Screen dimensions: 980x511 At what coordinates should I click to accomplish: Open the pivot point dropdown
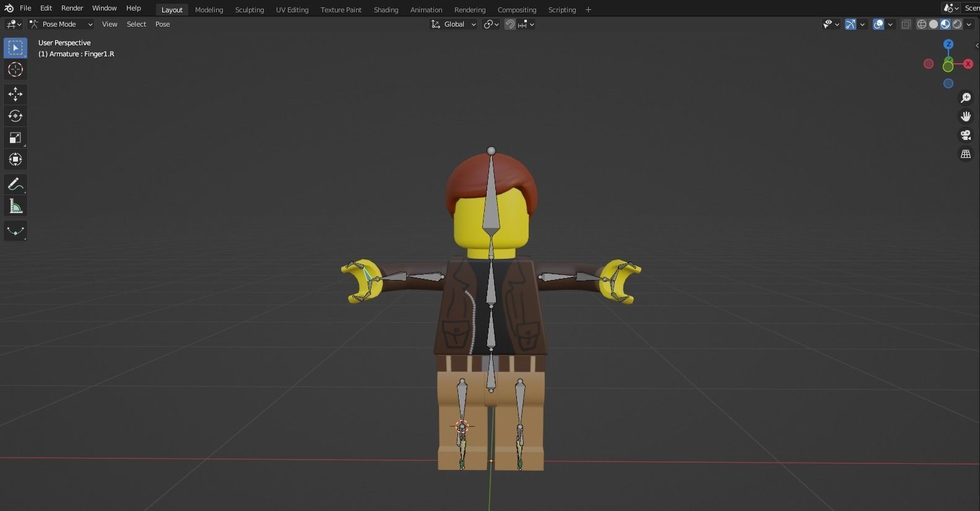[492, 24]
